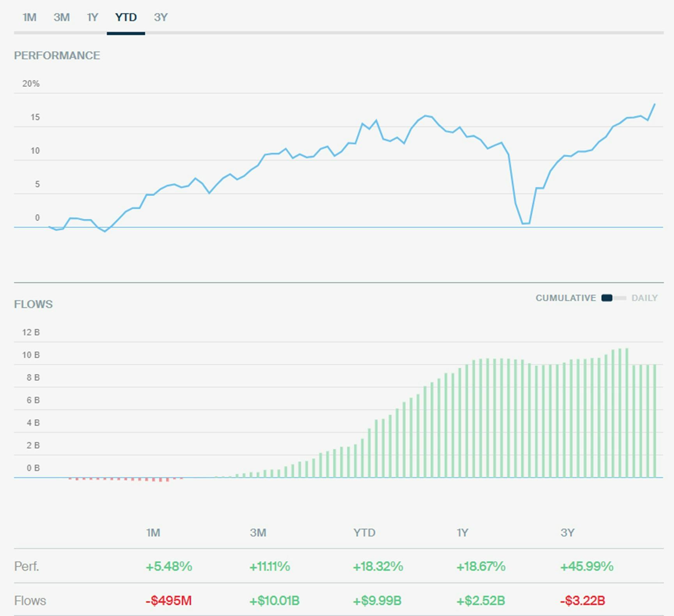674x616 pixels.
Task: Click the 1M column header in table
Action: 153,533
